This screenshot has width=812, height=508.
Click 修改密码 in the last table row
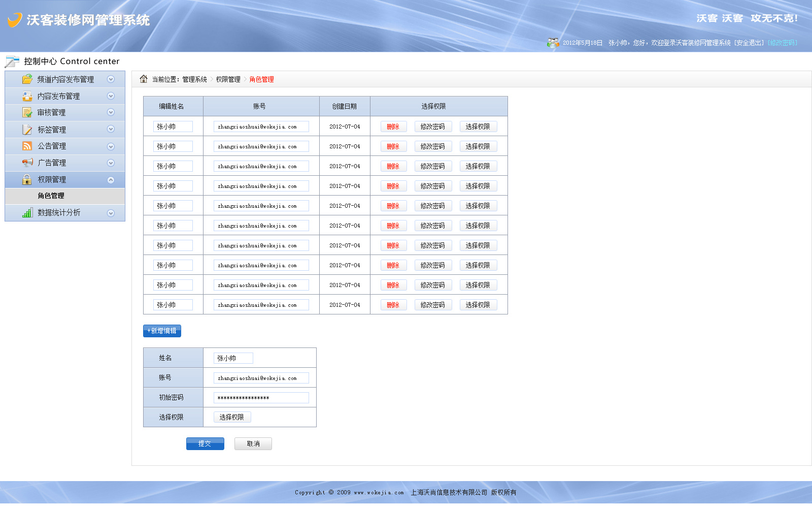(x=433, y=305)
